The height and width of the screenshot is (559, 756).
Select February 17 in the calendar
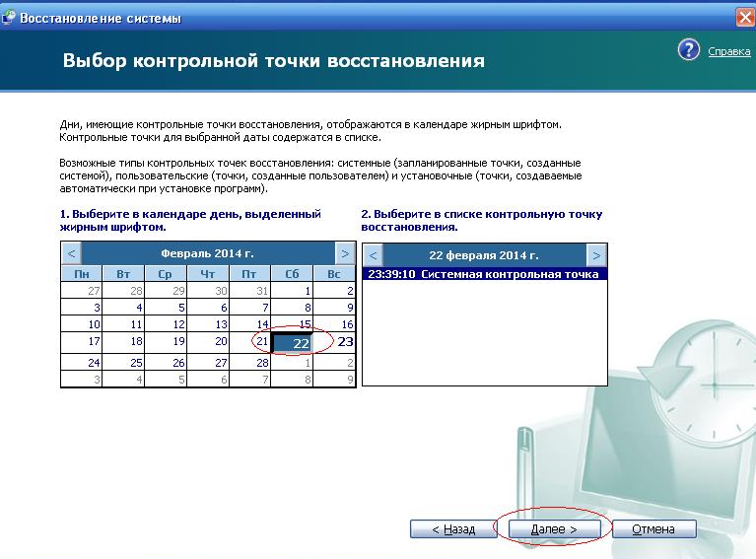point(82,342)
